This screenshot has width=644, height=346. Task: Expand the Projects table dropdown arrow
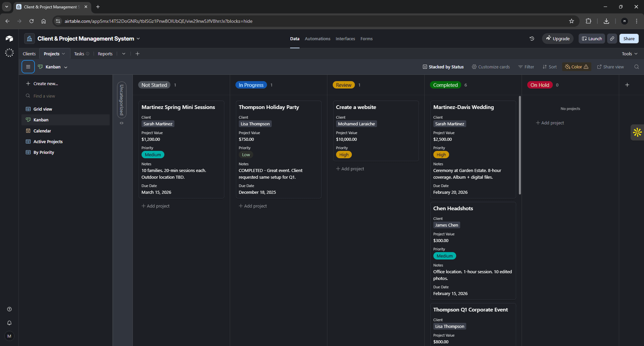pyautogui.click(x=64, y=54)
